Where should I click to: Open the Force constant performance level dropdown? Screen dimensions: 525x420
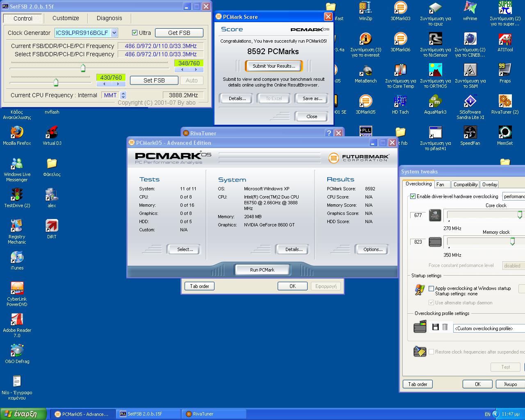coord(514,265)
